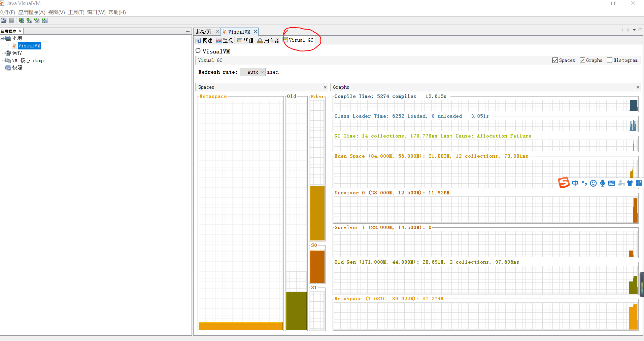
Task: Open the emoji smiley icon on the IME bar
Action: click(x=594, y=183)
